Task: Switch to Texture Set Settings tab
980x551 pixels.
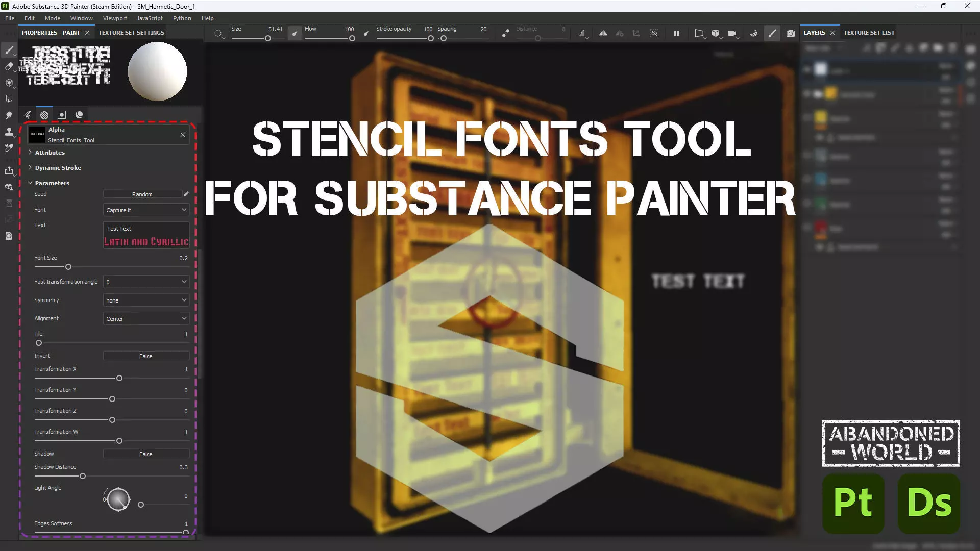Action: tap(131, 33)
